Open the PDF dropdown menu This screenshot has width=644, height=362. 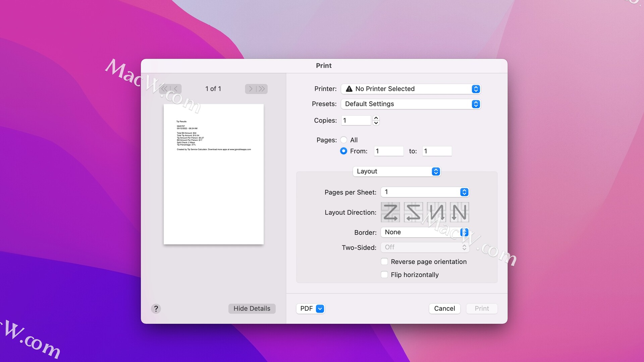coord(311,308)
